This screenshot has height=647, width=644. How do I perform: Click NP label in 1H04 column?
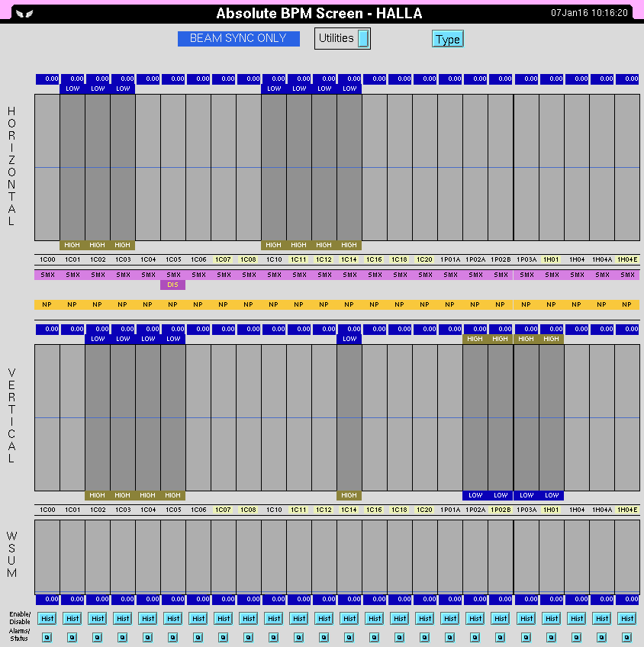click(576, 304)
